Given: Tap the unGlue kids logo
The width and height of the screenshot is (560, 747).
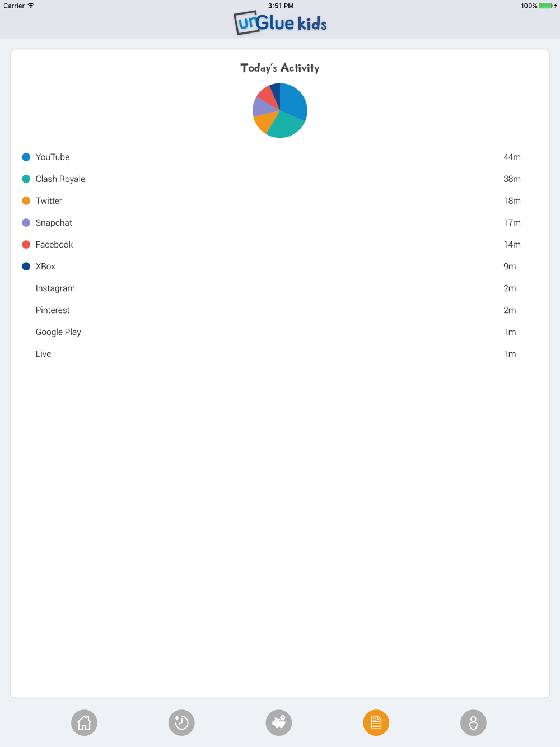Looking at the screenshot, I should click(280, 23).
